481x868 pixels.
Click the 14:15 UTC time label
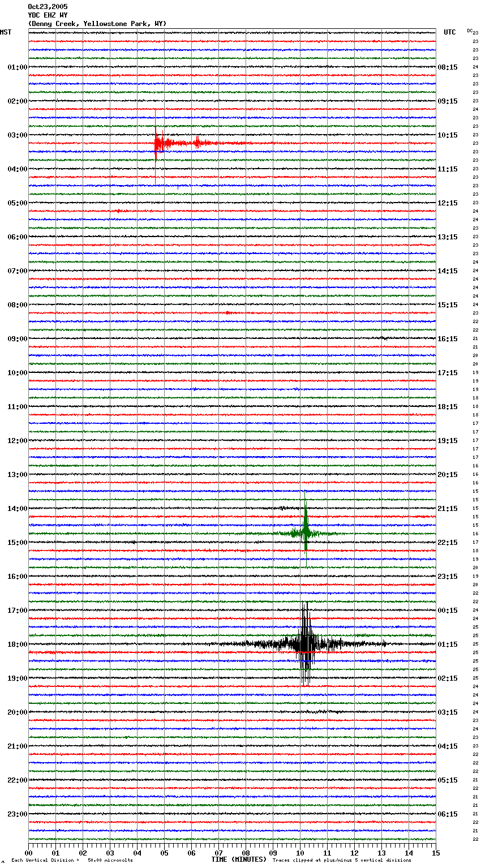coord(448,271)
